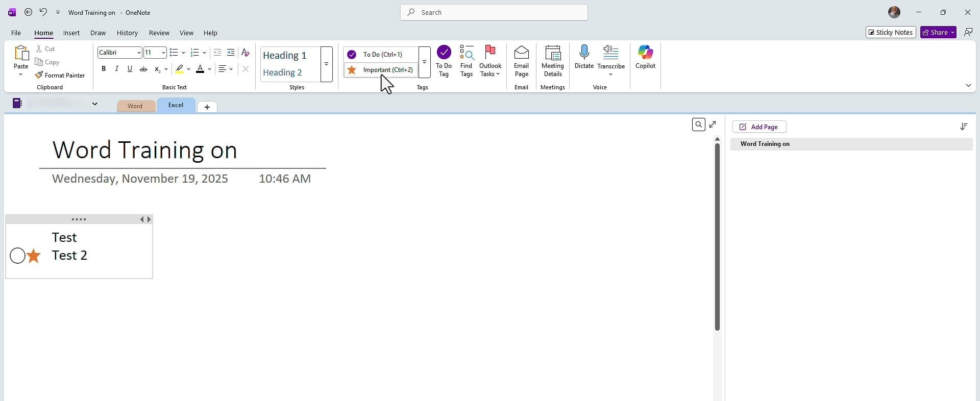Click the To Do Tag button
Viewport: 980px width, 401px height.
(x=444, y=61)
